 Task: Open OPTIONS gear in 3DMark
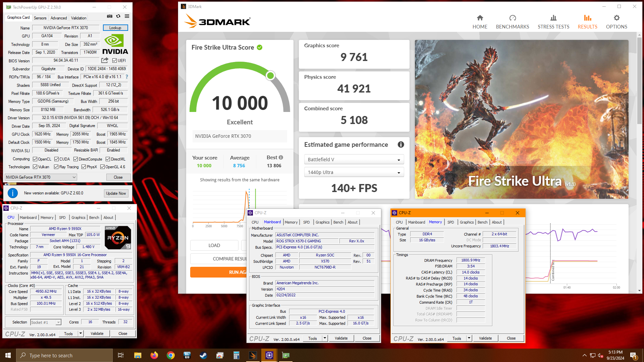616,22
